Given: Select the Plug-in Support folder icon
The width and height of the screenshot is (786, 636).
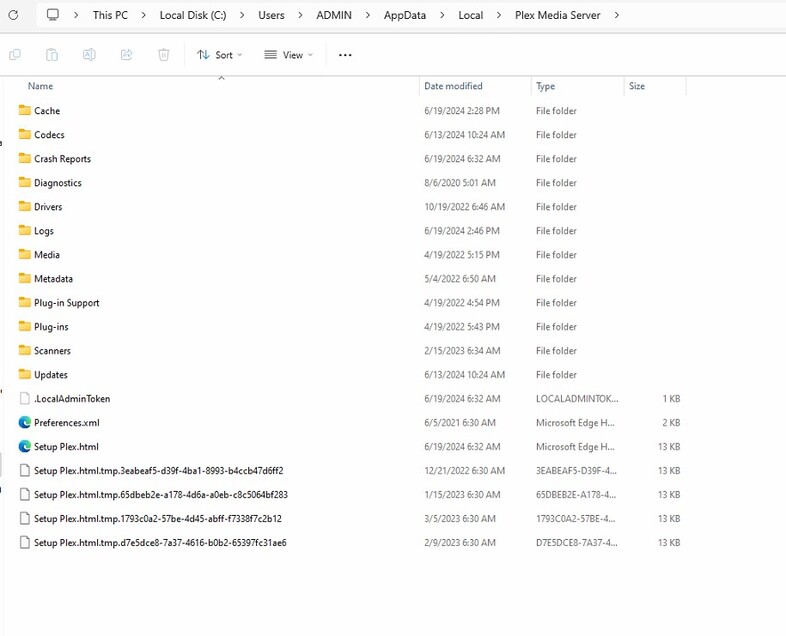Looking at the screenshot, I should click(25, 302).
